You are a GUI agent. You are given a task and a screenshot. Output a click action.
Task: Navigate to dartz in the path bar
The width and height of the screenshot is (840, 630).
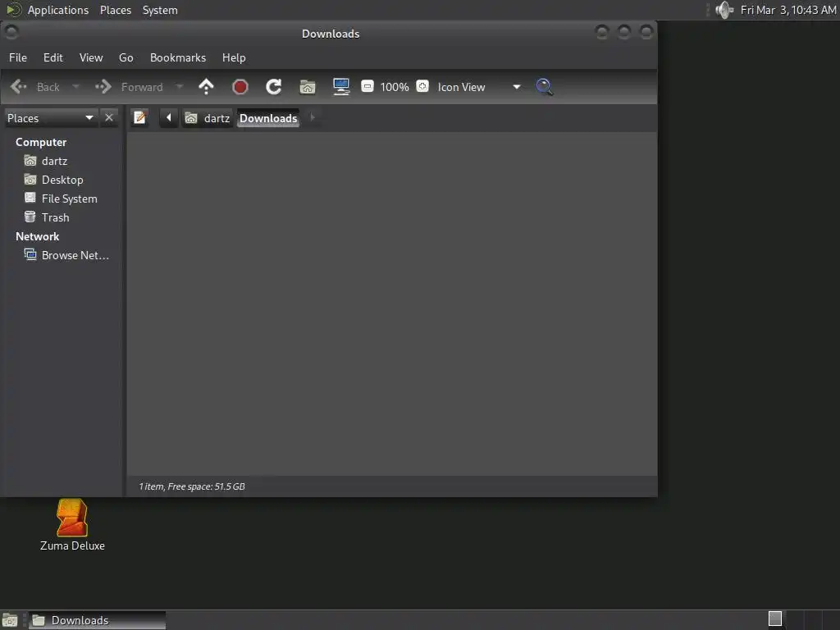[208, 118]
